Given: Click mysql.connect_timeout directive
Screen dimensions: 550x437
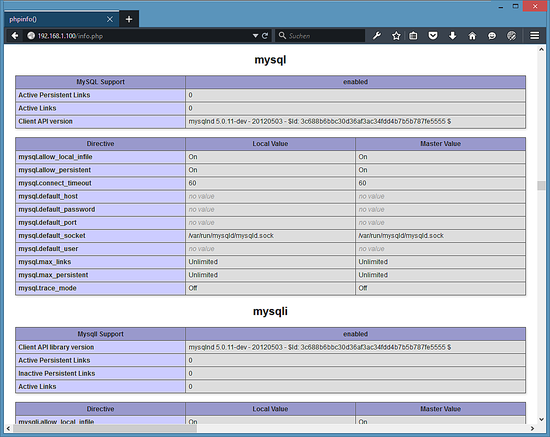Looking at the screenshot, I should [x=55, y=183].
